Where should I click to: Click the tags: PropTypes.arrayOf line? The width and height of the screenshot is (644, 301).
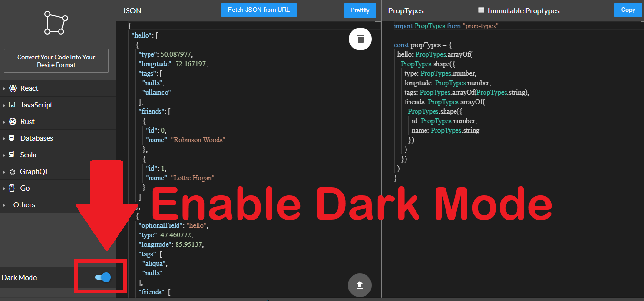[x=467, y=92]
